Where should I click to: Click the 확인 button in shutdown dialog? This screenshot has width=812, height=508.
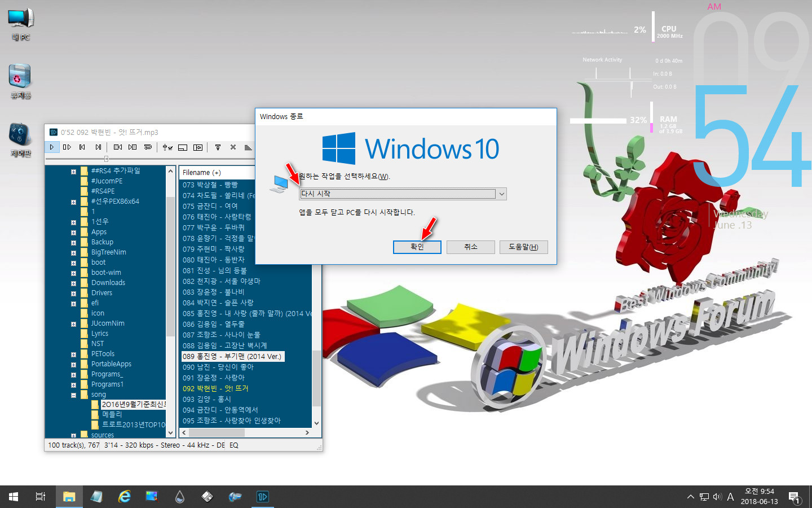point(417,247)
